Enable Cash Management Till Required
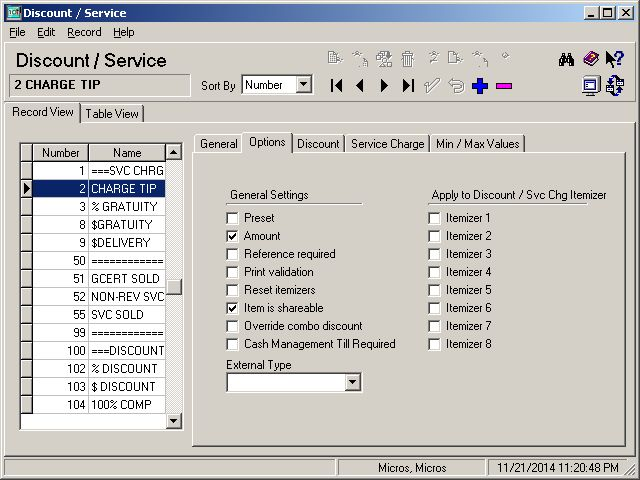Screen dimensions: 640x480 pyautogui.click(x=232, y=344)
